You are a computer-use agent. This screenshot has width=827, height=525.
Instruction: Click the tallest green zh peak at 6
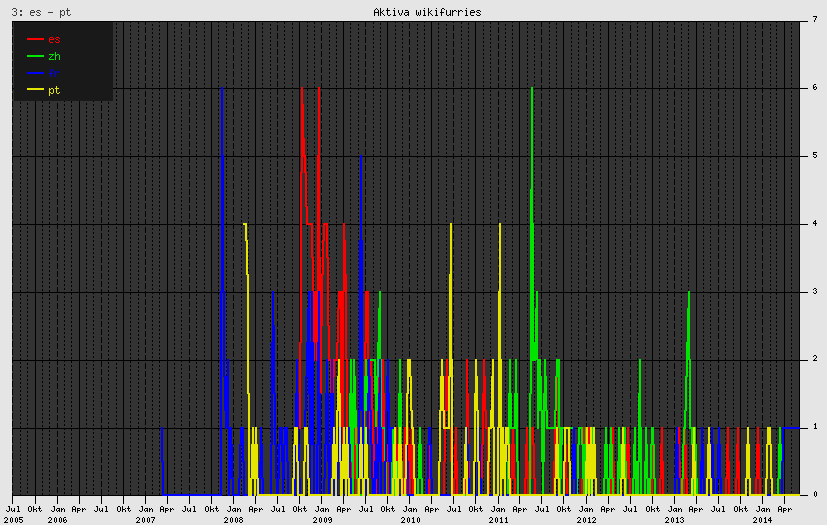click(532, 89)
